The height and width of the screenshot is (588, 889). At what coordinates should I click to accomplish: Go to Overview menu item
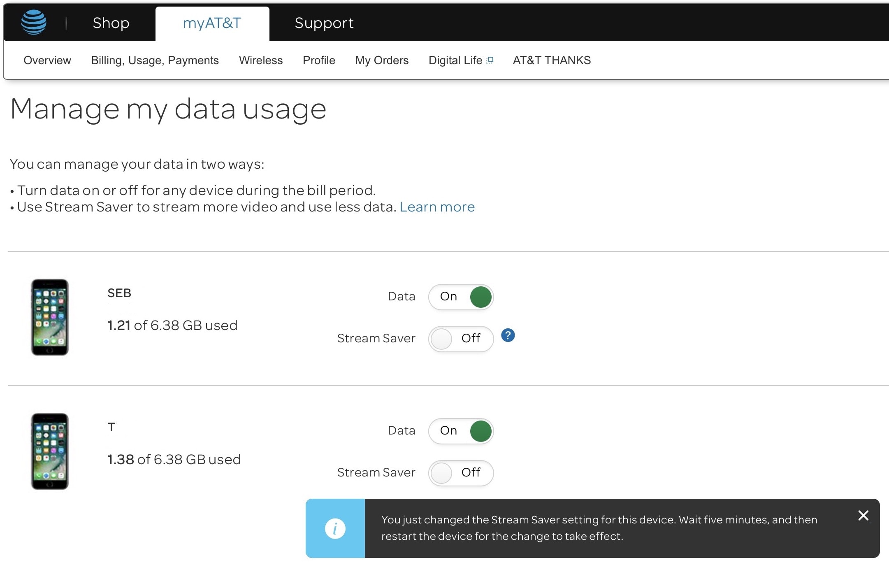tap(47, 60)
